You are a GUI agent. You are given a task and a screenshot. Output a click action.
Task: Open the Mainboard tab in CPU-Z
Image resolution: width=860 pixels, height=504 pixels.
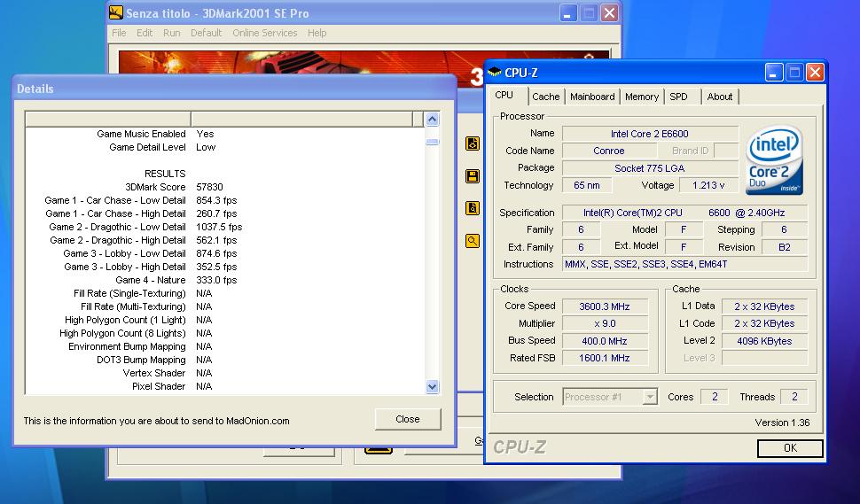[x=592, y=97]
